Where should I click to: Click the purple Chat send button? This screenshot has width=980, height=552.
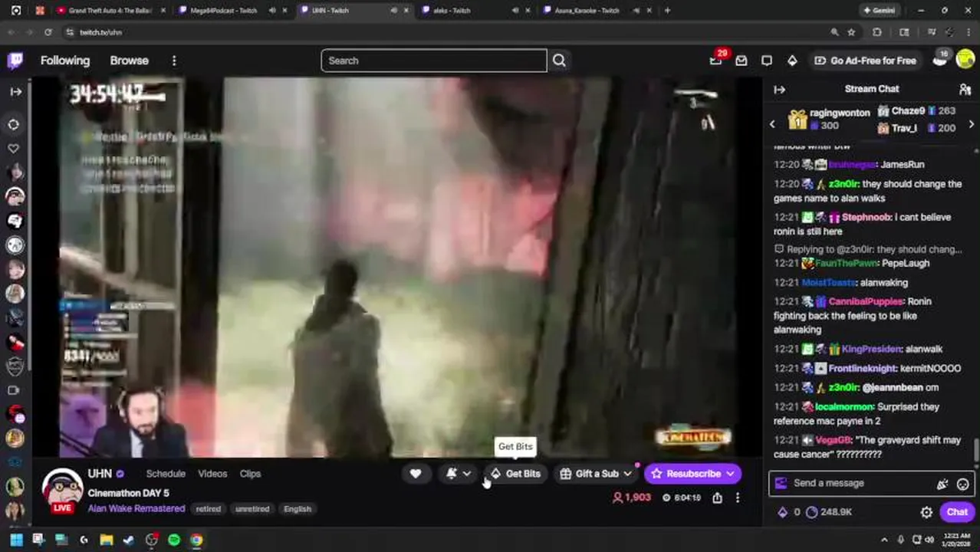coord(957,512)
